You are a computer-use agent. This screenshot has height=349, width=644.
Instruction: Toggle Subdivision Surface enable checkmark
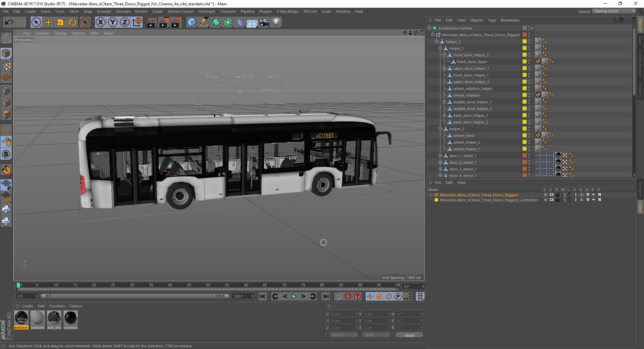532,28
